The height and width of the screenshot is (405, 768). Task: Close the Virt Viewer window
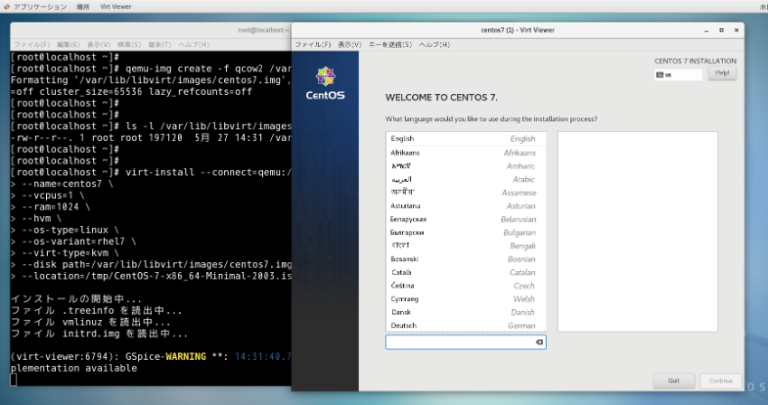(x=735, y=31)
